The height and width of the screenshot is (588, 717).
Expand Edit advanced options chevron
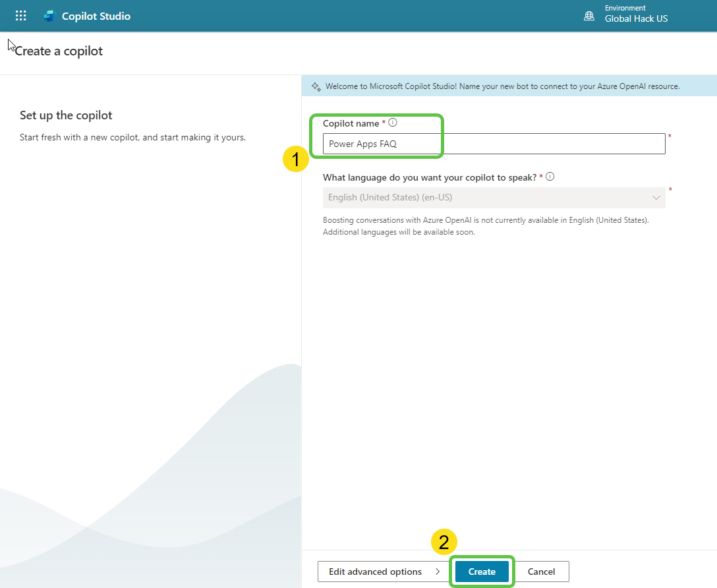(438, 572)
